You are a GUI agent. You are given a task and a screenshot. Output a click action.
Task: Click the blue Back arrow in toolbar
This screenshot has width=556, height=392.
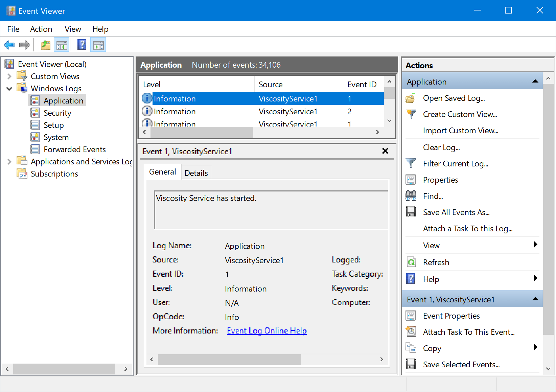(x=9, y=45)
